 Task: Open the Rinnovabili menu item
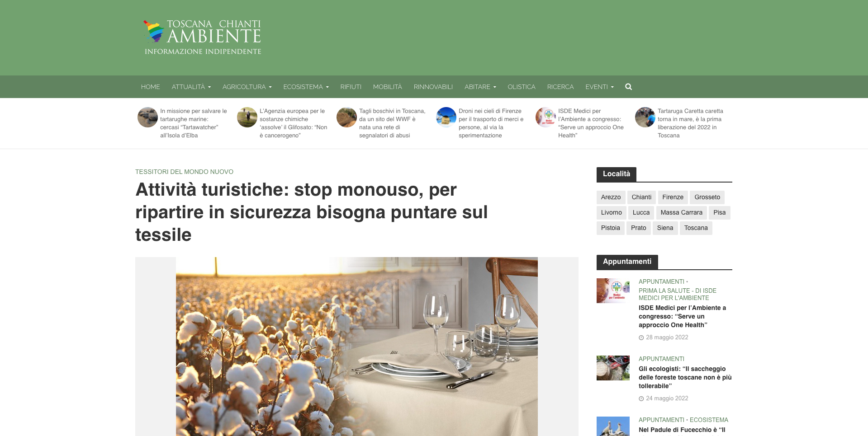(433, 87)
